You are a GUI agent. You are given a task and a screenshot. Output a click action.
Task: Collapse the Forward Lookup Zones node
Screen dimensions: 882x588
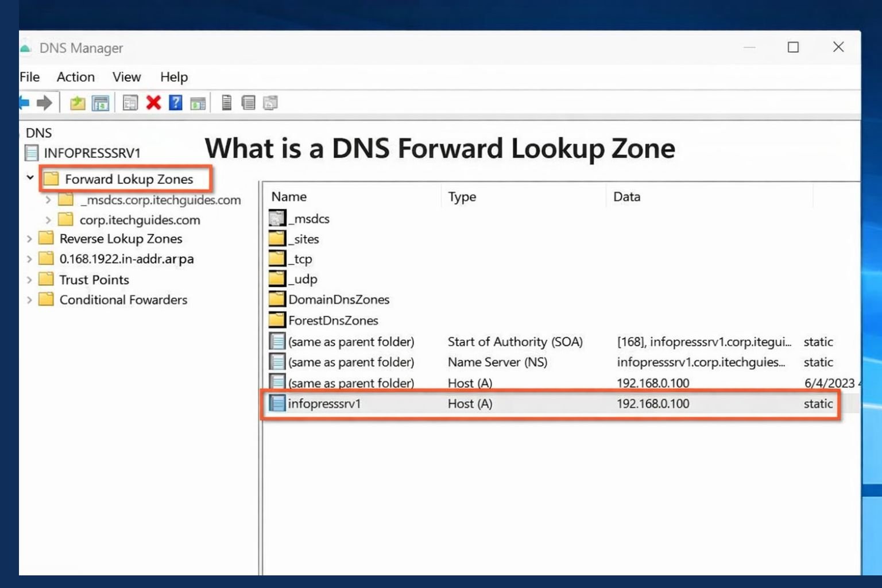[x=30, y=178]
